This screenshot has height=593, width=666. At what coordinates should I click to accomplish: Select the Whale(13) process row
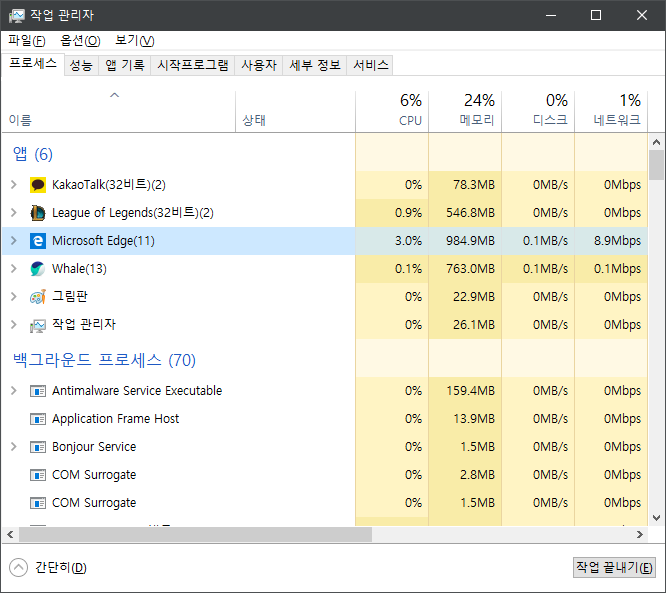pyautogui.click(x=325, y=269)
